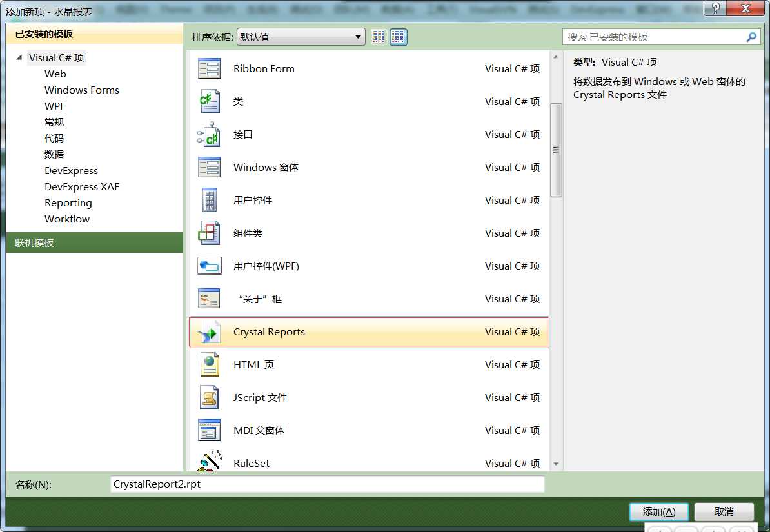
Task: Click the RuleSet template icon
Action: coord(210,462)
